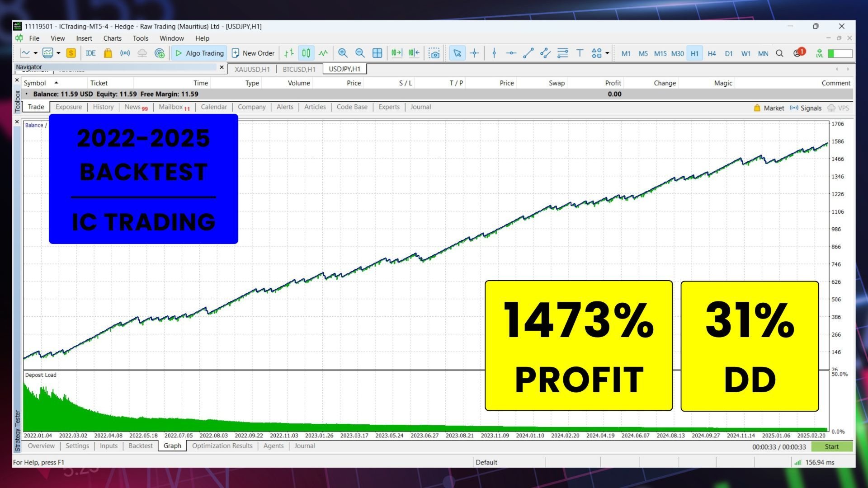Close the Strategy Tester panel

tap(17, 122)
